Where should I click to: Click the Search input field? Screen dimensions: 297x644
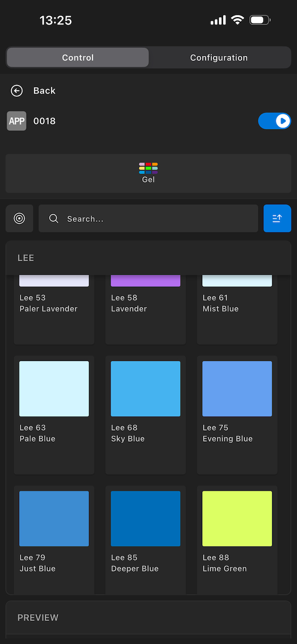(x=148, y=218)
